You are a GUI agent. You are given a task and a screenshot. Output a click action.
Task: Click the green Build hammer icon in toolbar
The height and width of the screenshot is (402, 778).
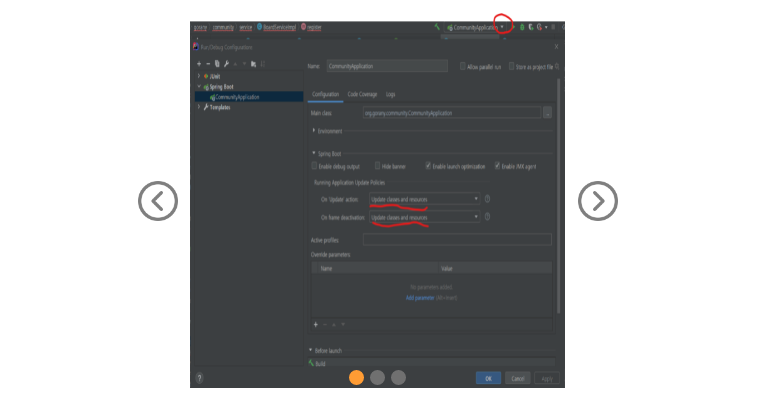click(437, 27)
